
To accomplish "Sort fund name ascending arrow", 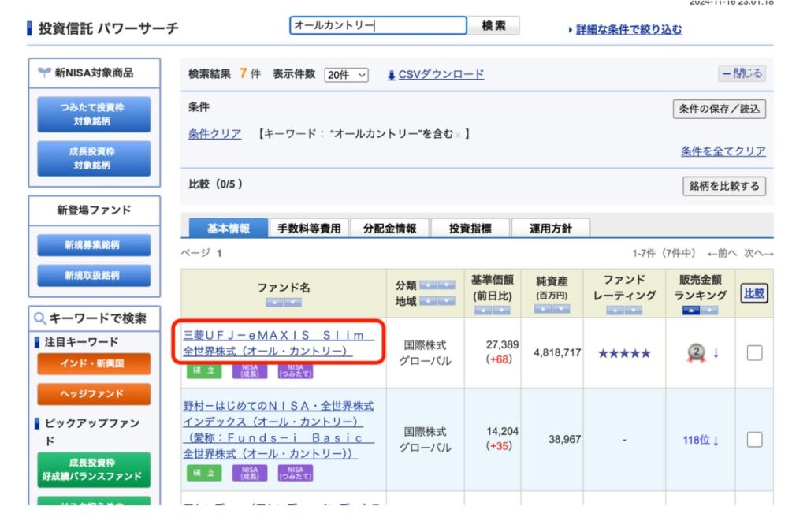I will pos(274,303).
